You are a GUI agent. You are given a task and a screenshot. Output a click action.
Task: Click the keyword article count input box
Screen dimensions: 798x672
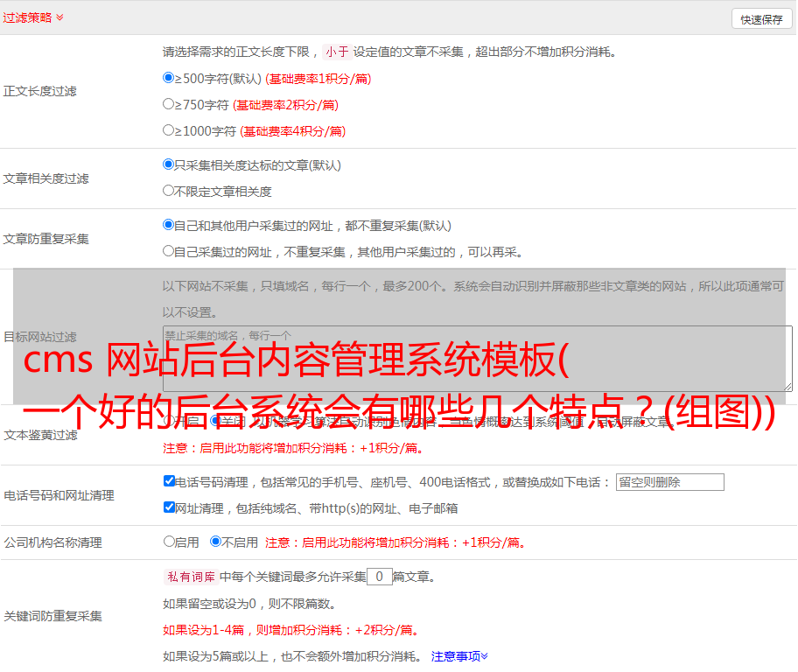(379, 577)
